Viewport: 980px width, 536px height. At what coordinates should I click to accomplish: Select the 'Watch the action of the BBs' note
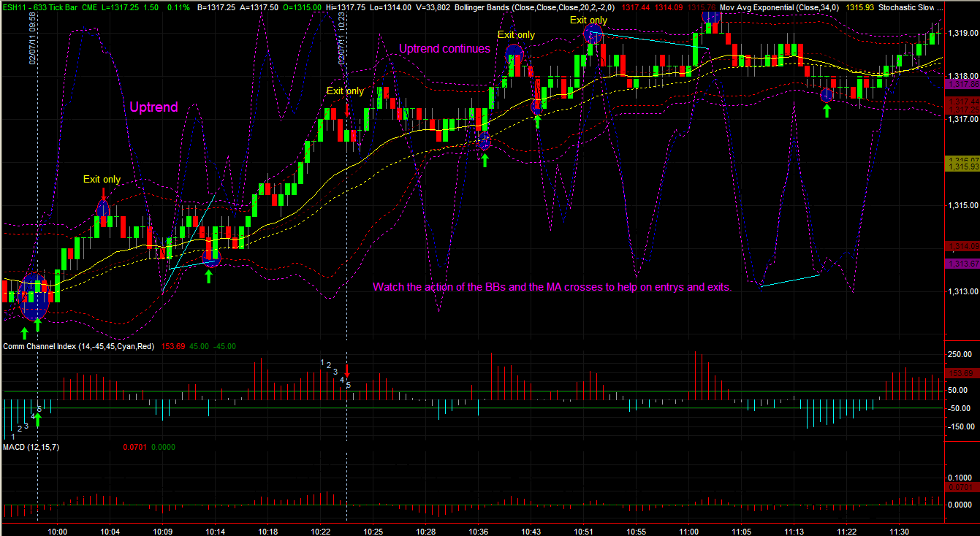(x=551, y=288)
